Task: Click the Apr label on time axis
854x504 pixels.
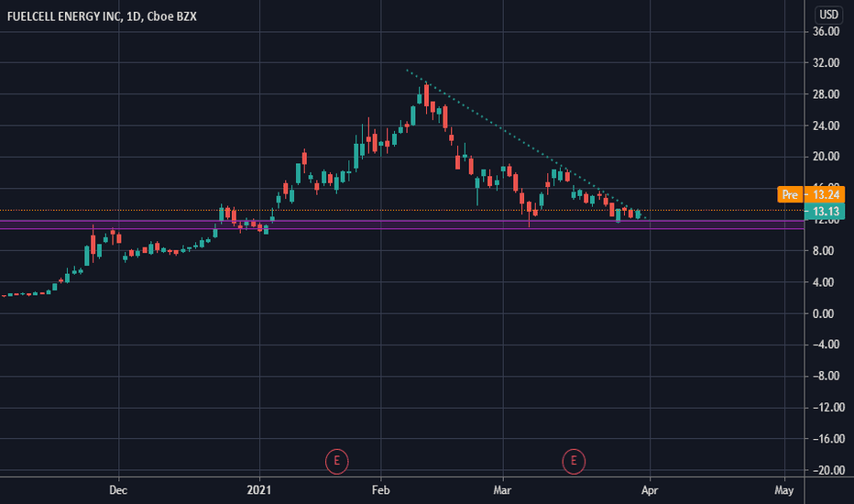Action: [x=650, y=490]
